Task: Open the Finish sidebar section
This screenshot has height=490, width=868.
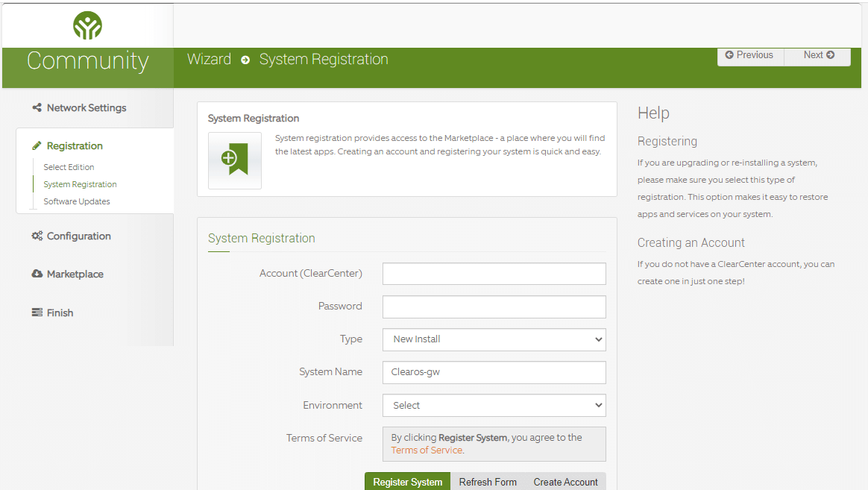Action: click(60, 312)
